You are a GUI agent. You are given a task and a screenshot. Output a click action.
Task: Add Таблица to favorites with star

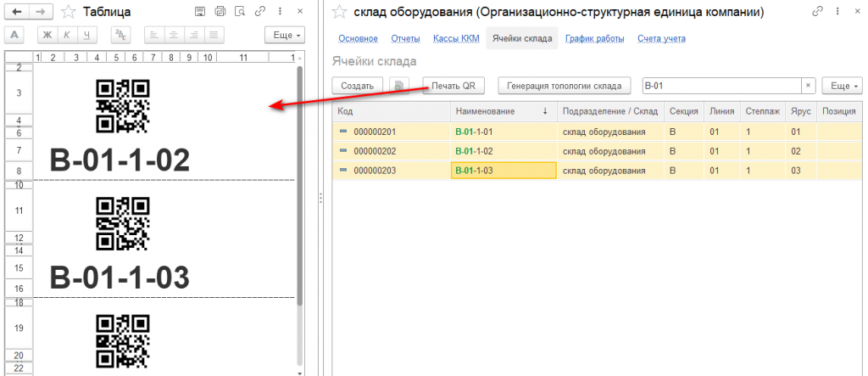[69, 11]
